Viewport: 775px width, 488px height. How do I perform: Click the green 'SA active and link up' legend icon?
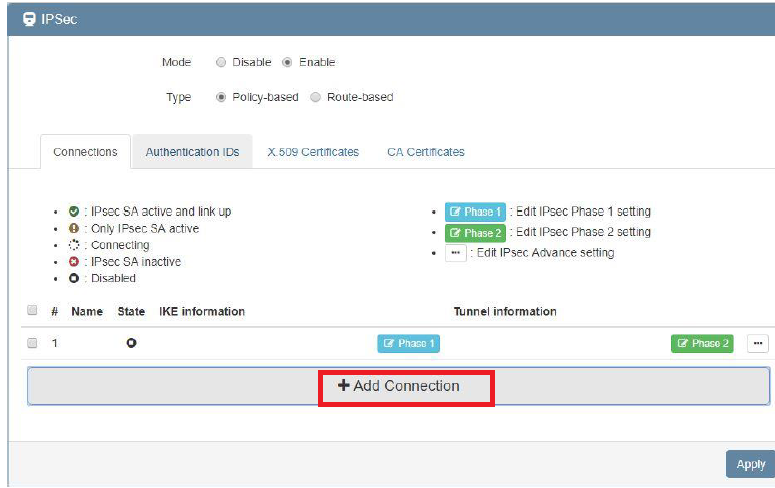point(74,212)
